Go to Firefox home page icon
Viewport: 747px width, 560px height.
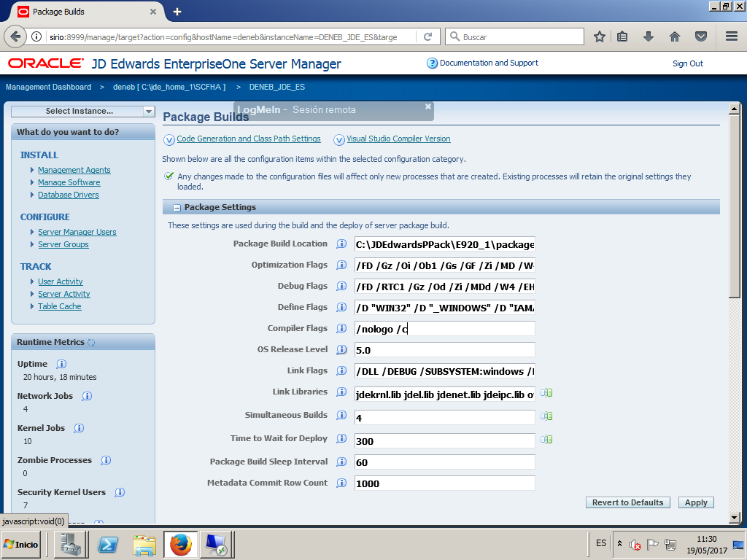coord(675,36)
